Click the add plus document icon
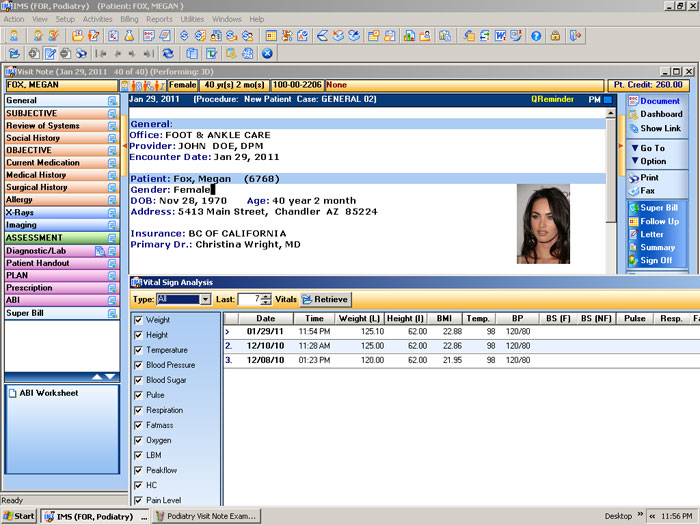This screenshot has width=700, height=525. (34, 54)
